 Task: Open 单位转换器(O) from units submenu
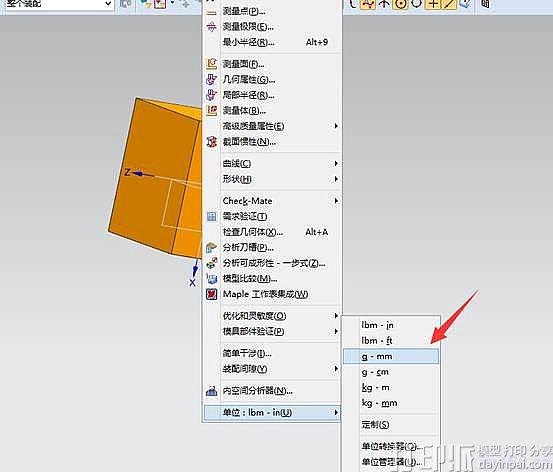point(391,446)
